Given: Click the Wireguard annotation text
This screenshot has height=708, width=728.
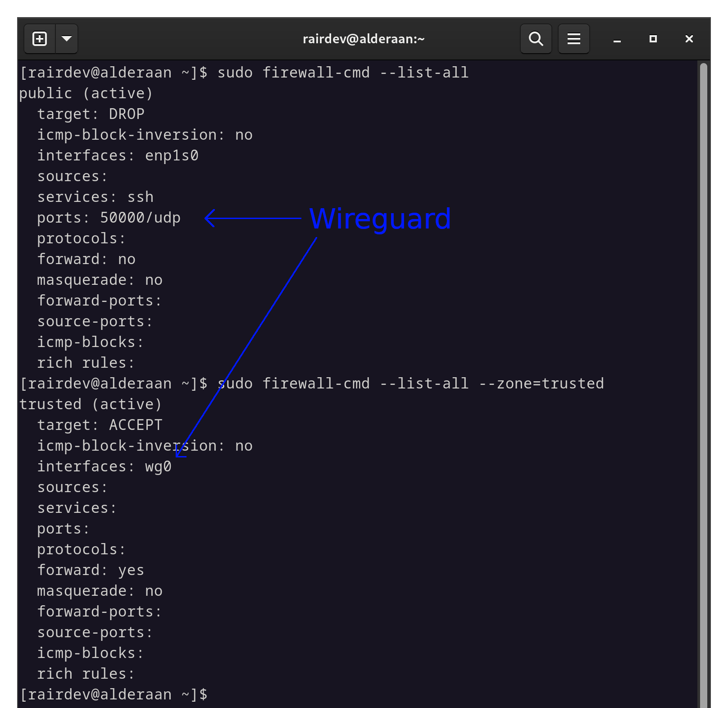Looking at the screenshot, I should (381, 219).
